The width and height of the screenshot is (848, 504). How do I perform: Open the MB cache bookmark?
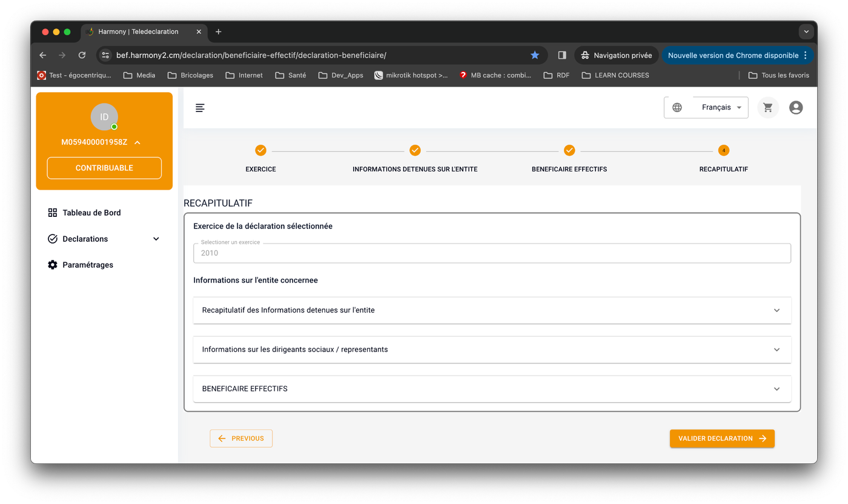click(495, 75)
